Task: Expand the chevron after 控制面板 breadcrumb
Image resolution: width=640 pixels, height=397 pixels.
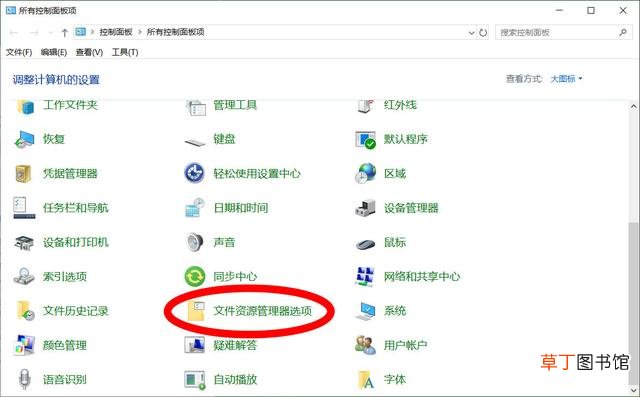Action: tap(140, 32)
